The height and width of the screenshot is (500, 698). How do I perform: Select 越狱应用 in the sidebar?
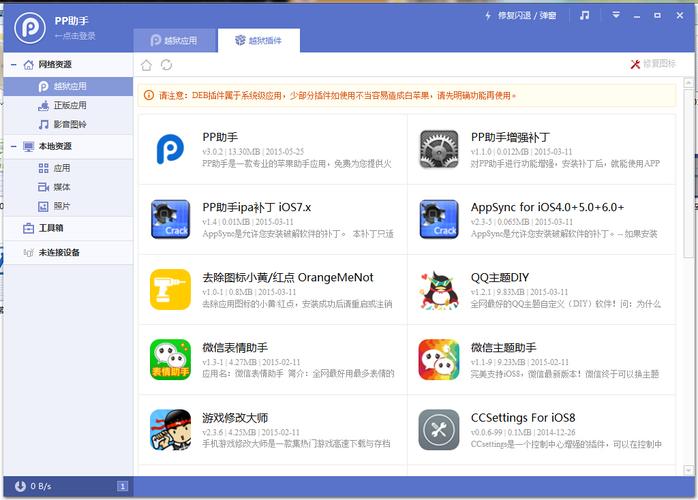(69, 86)
